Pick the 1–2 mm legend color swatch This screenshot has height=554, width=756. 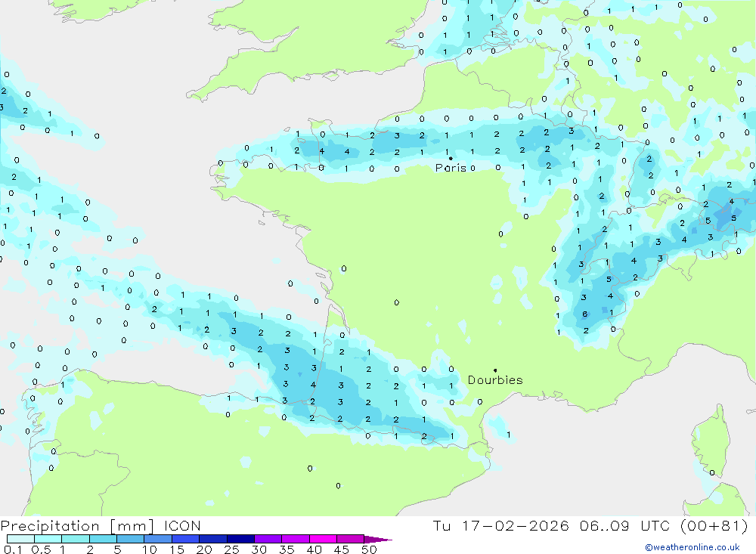click(x=76, y=539)
